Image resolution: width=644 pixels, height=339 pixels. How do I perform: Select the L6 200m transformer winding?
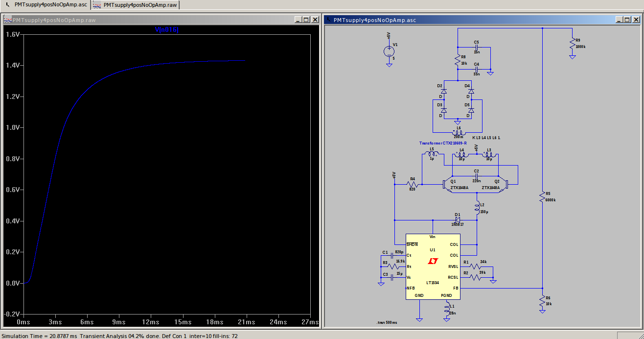pos(458,132)
